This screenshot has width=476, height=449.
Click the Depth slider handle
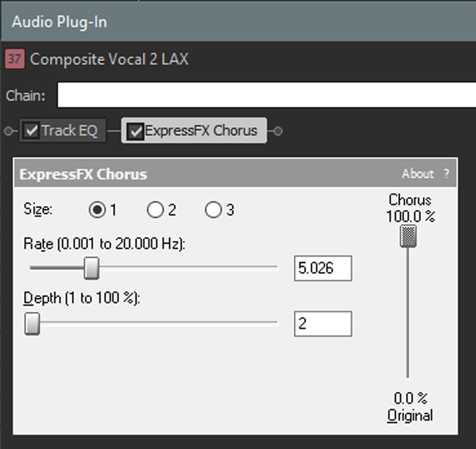click(x=32, y=324)
